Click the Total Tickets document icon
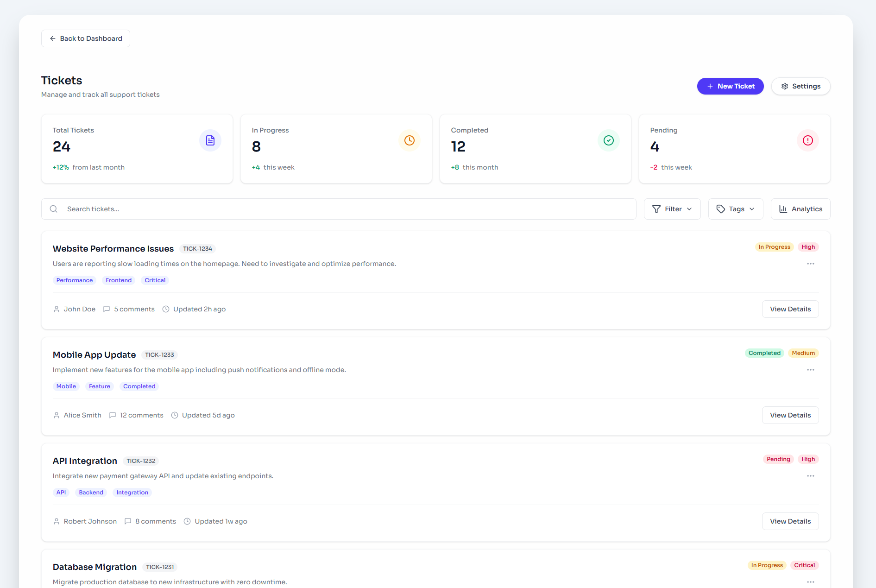 [210, 140]
